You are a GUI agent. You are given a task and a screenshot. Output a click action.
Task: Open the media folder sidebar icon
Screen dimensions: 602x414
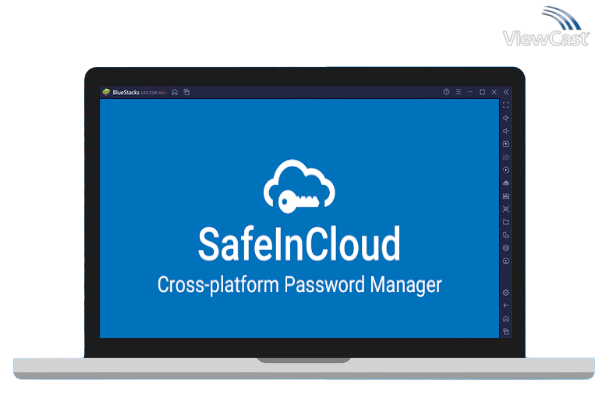506,222
